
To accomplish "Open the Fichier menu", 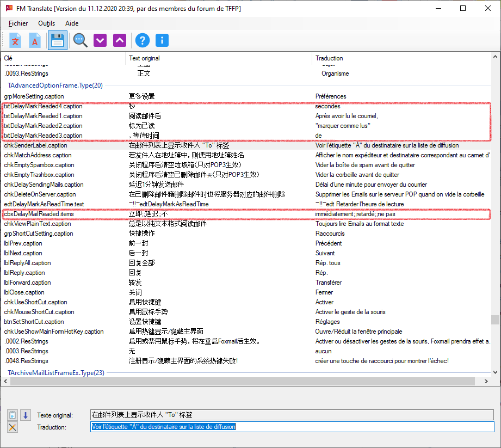I will click(x=18, y=23).
